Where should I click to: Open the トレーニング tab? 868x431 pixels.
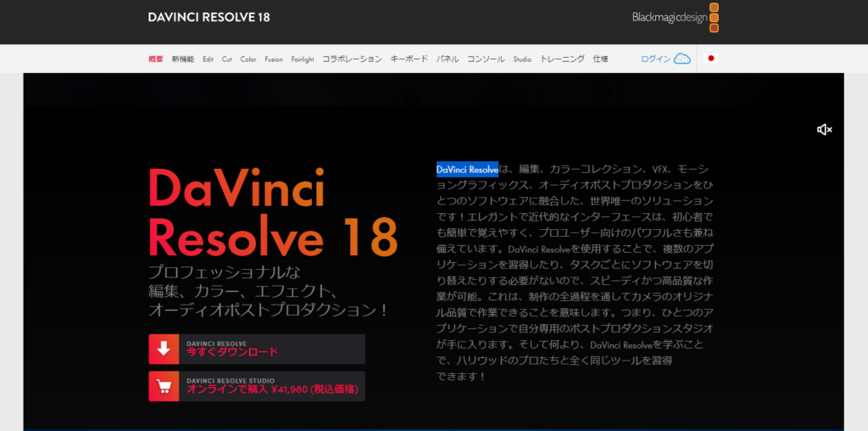point(562,59)
